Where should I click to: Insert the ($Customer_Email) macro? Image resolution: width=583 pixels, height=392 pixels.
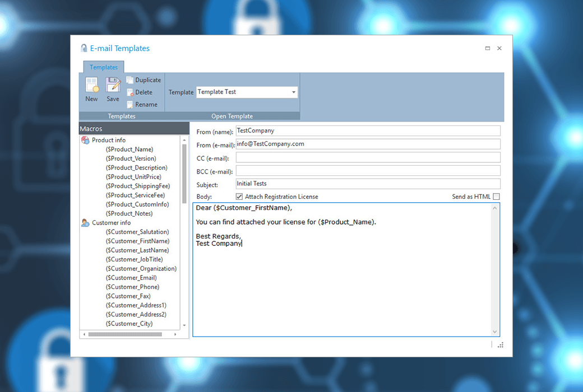131,278
